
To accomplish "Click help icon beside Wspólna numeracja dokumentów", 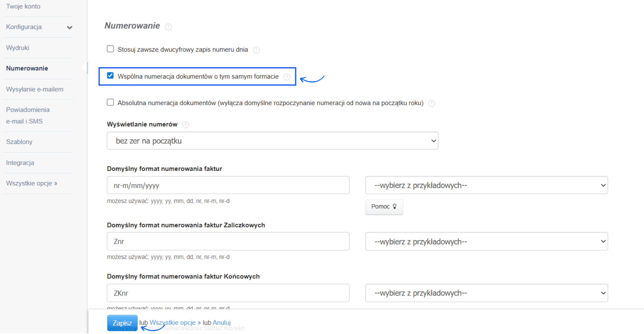I will [x=287, y=77].
